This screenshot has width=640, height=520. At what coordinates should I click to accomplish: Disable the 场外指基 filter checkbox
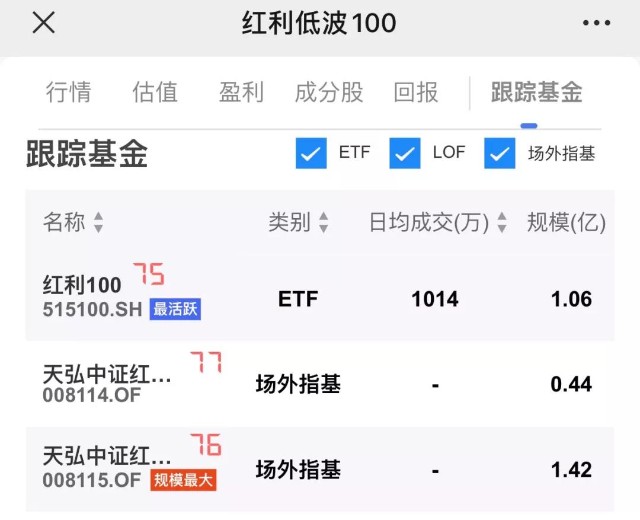tap(499, 154)
